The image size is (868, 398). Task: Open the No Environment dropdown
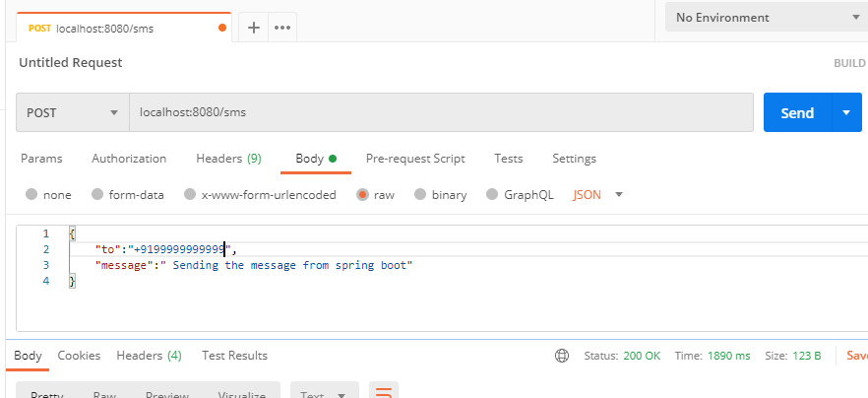click(x=767, y=17)
